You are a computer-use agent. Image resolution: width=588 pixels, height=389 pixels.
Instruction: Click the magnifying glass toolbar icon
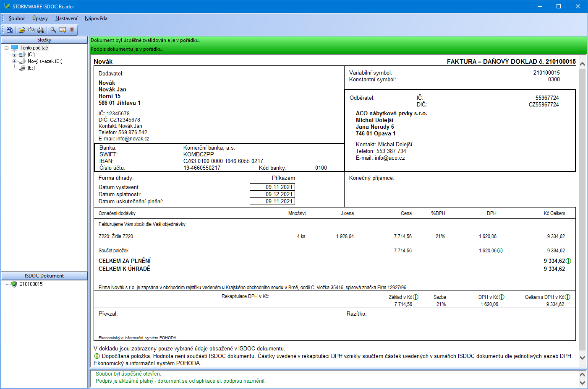(x=53, y=30)
